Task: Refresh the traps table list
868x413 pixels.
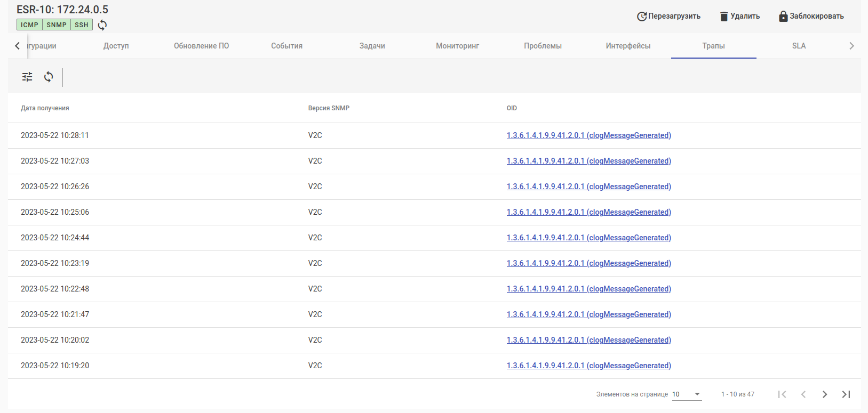Action: click(x=49, y=77)
